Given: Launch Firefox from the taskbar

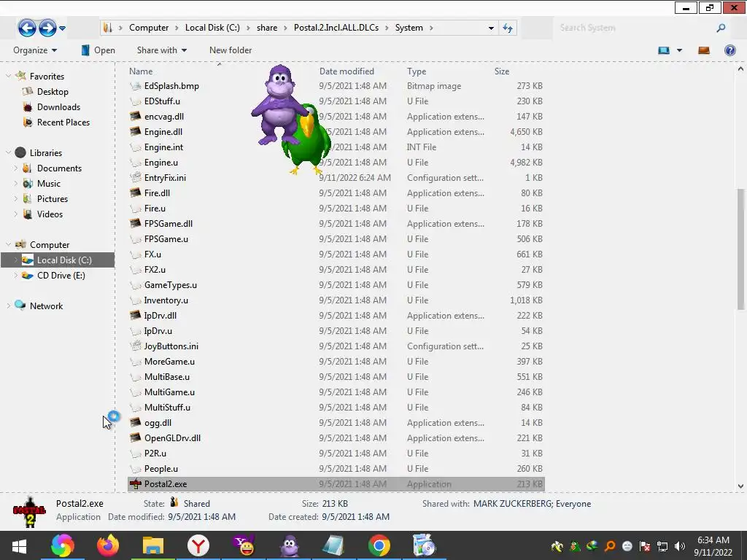Looking at the screenshot, I should [108, 545].
